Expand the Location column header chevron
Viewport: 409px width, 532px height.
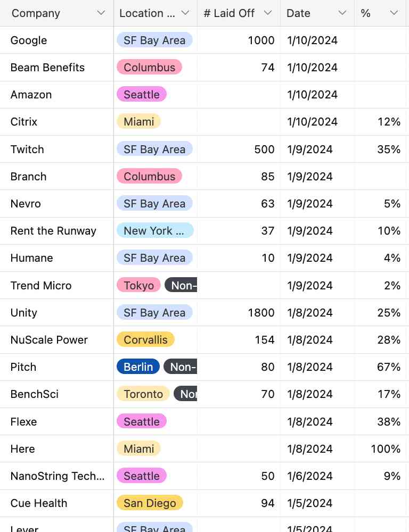[x=185, y=13]
